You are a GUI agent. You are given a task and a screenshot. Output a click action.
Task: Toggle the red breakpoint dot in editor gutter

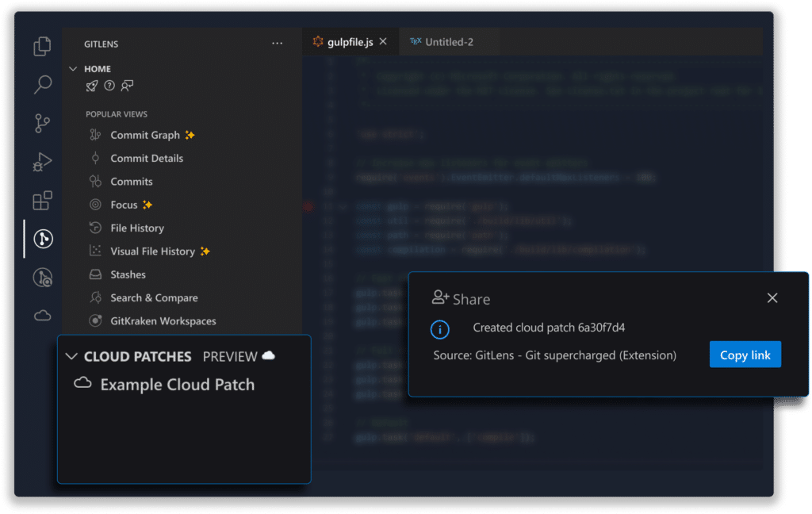(308, 207)
